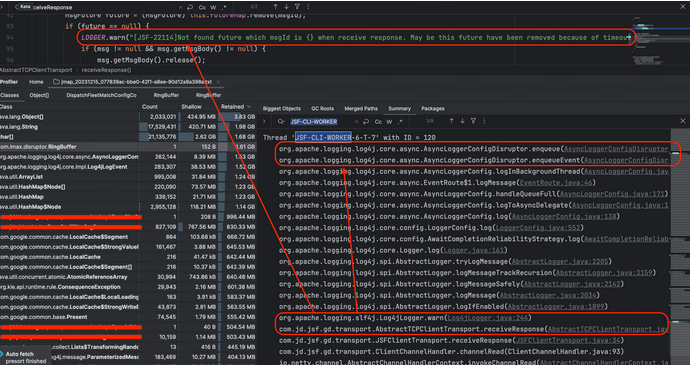Open EventRoute.java:46 source link
The width and height of the screenshot is (690, 365).
(x=556, y=182)
